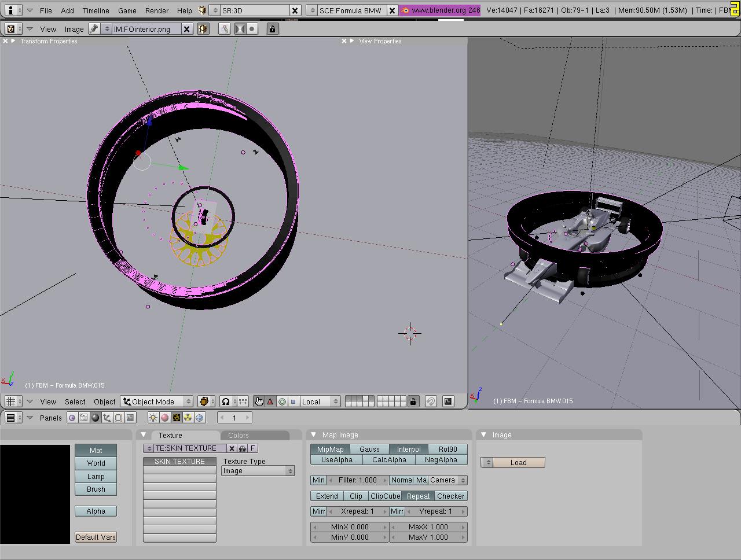Open the Texture Type Image dropdown

[258, 471]
